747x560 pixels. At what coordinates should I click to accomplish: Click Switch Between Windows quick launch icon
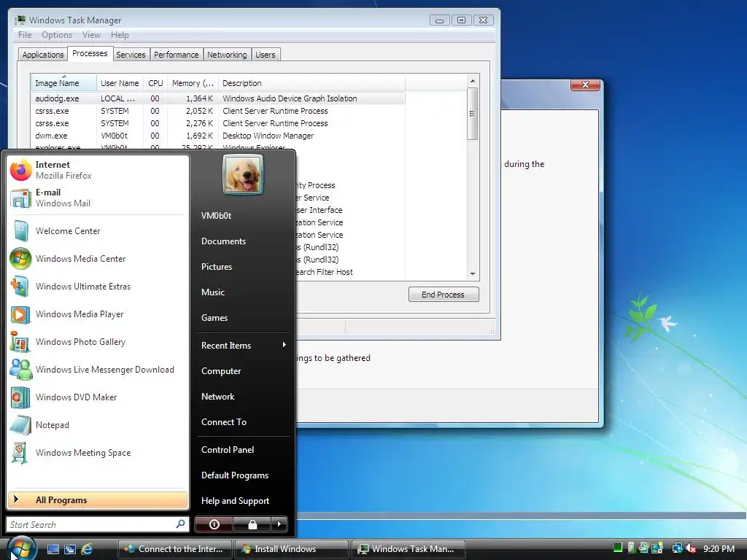tap(70, 549)
